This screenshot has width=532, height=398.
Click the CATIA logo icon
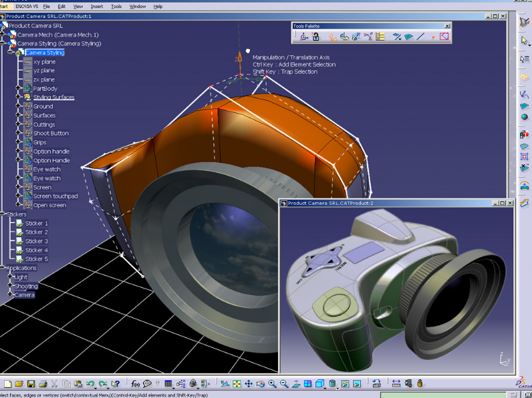pyautogui.click(x=522, y=384)
